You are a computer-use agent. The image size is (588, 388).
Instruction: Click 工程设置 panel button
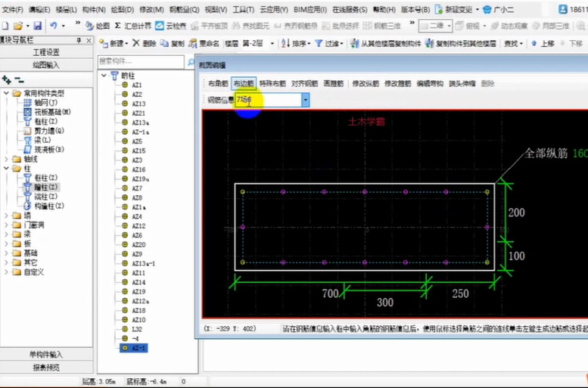click(46, 52)
